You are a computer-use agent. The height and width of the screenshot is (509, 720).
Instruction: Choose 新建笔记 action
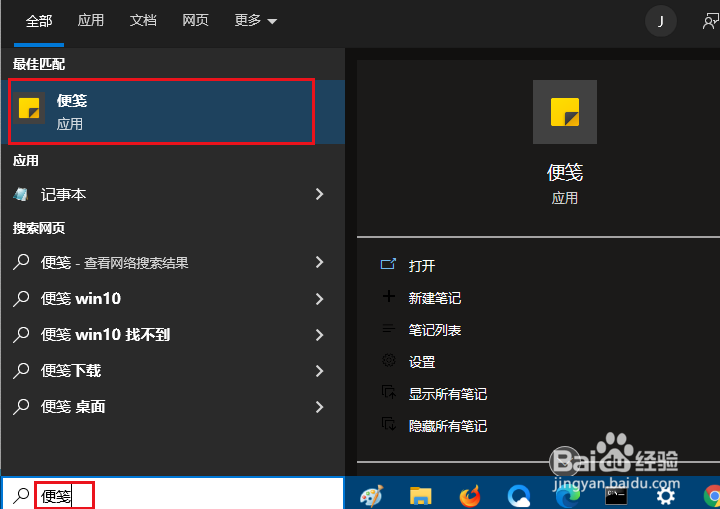pyautogui.click(x=435, y=298)
